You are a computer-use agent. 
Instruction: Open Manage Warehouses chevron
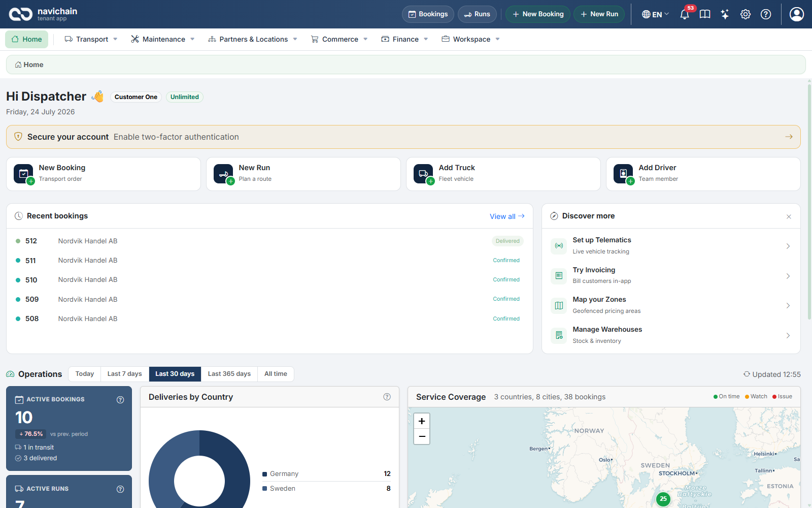pyautogui.click(x=788, y=335)
